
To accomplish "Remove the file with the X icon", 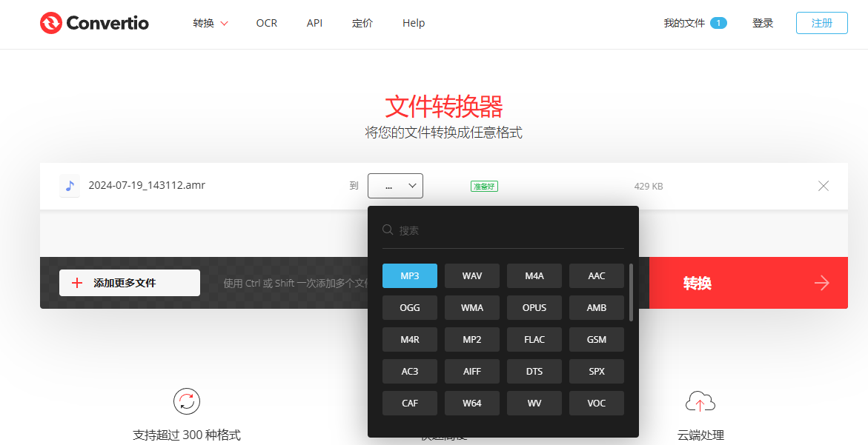I will point(824,186).
